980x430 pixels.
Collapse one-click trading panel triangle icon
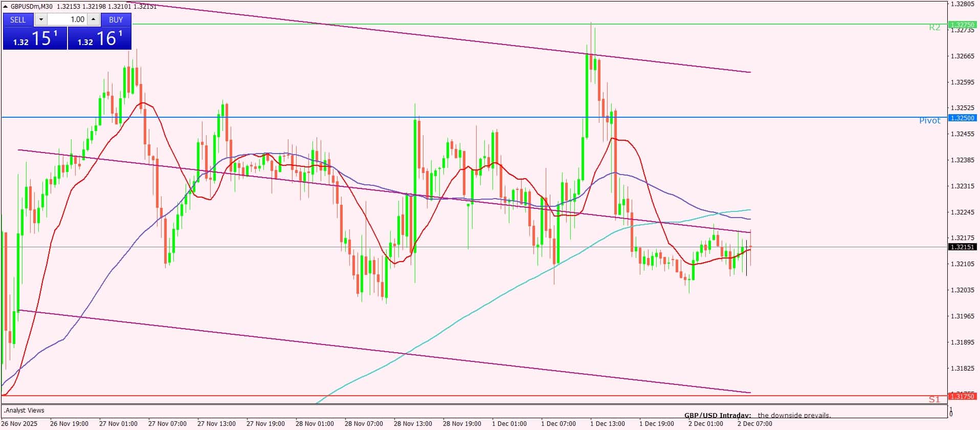(x=6, y=7)
